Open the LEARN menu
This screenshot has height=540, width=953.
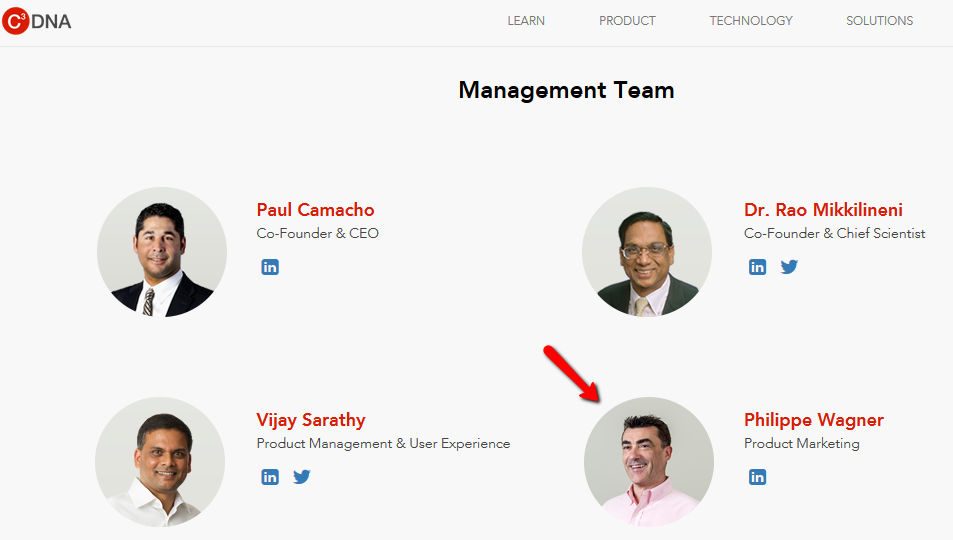coord(526,21)
